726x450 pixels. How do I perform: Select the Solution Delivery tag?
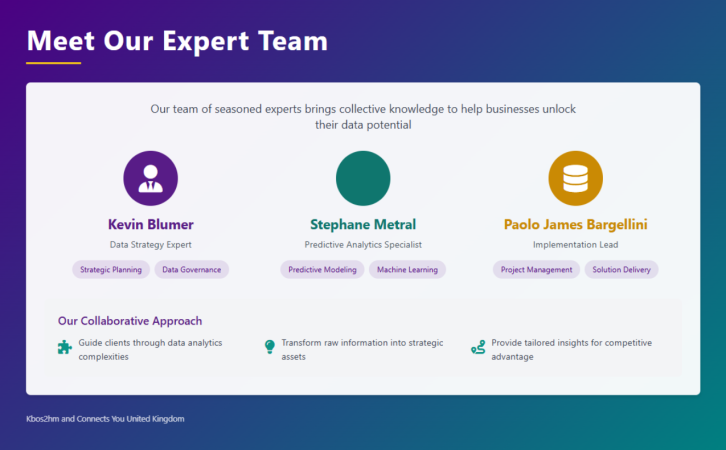click(x=621, y=269)
